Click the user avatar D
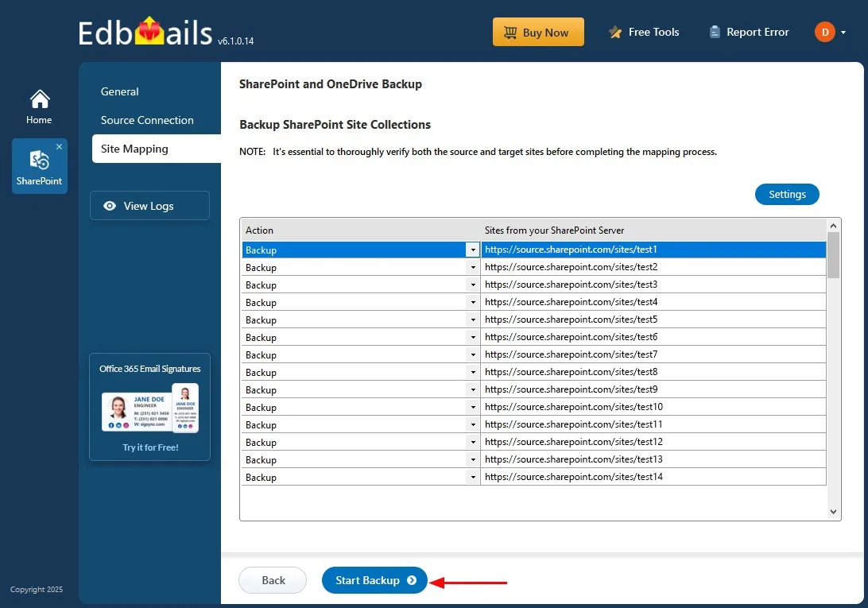The width and height of the screenshot is (868, 608). 825,32
